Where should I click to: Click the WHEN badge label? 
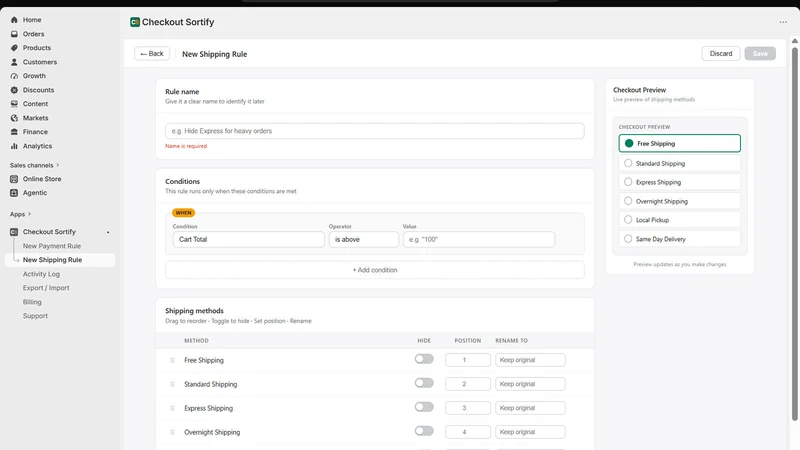pyautogui.click(x=183, y=213)
